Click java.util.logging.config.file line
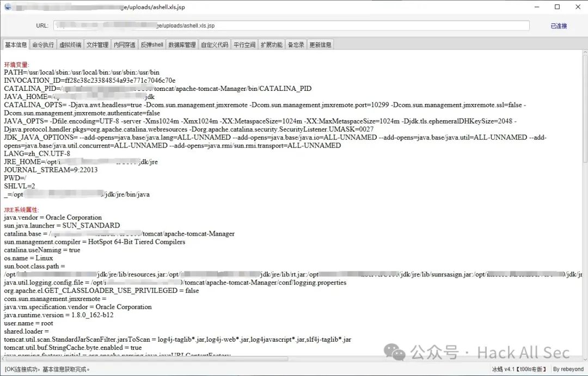 175,282
